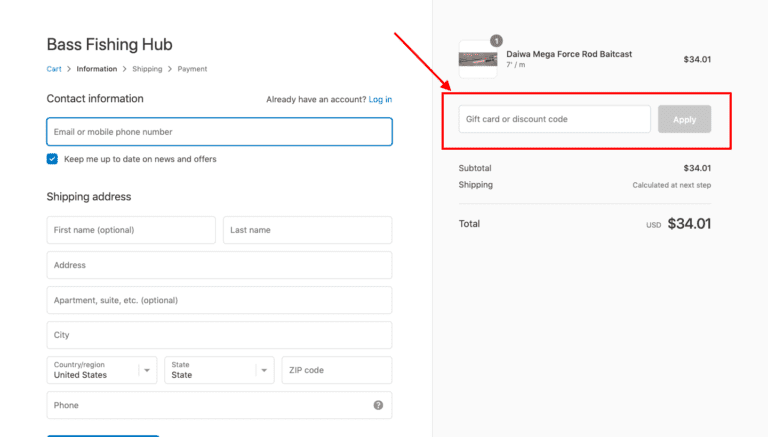Click the Address field
The height and width of the screenshot is (437, 768).
pyautogui.click(x=219, y=265)
